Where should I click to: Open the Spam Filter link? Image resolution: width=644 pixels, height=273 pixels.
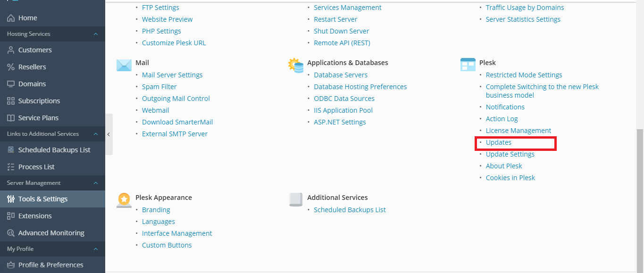tap(159, 87)
